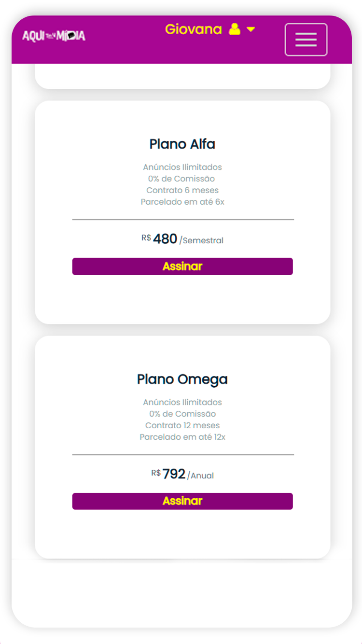
Task: Select the Plano Omega heading
Action: (182, 379)
